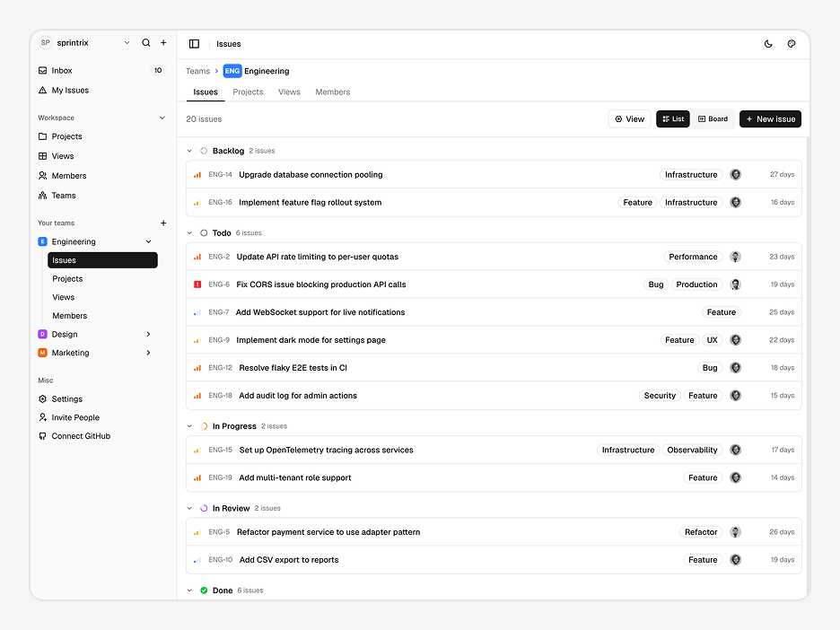Collapse the Todo group
Screen dimensions: 840x630
[189, 233]
